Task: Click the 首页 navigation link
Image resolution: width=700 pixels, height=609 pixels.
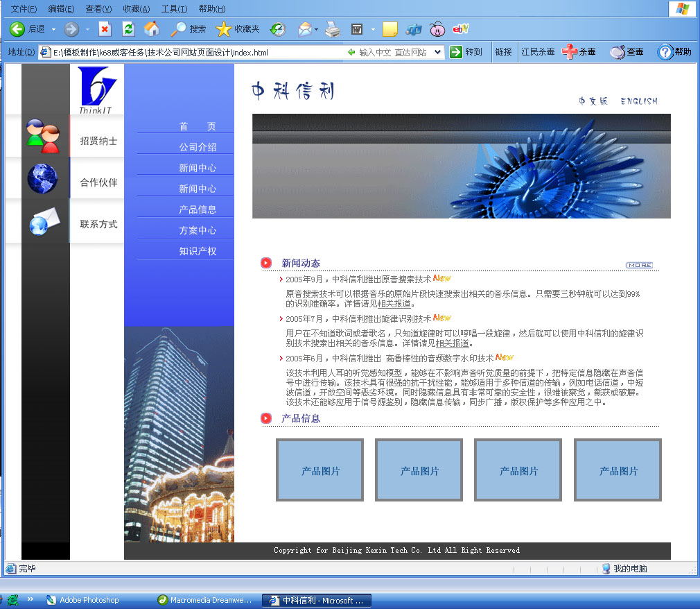Action: point(198,126)
